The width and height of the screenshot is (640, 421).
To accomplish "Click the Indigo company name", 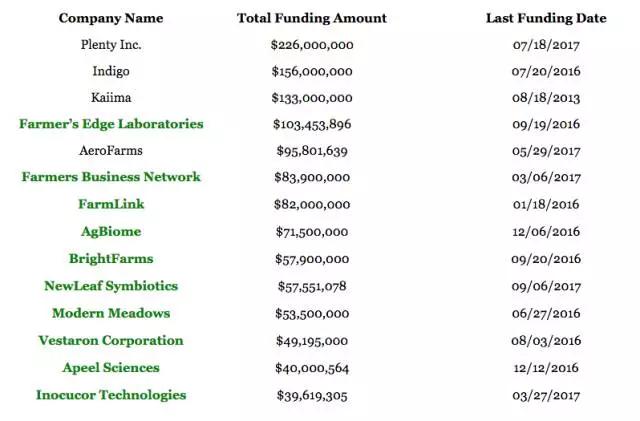I will [111, 72].
